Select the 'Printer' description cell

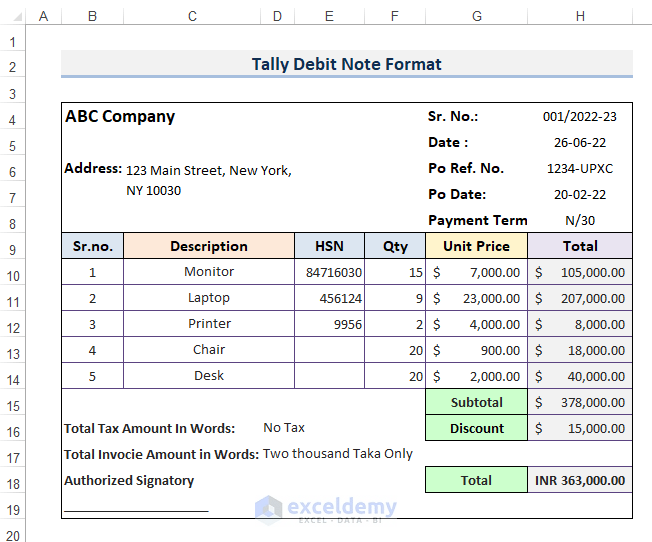209,324
